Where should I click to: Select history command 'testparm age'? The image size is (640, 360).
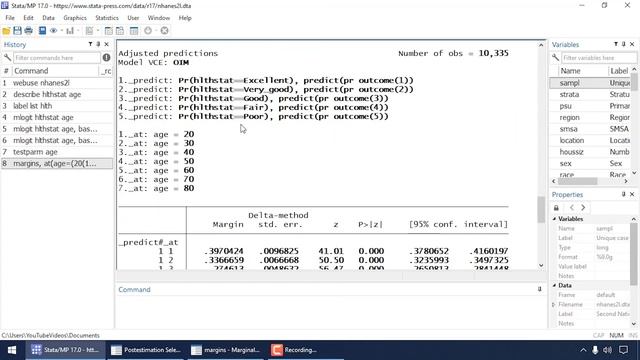point(57,152)
